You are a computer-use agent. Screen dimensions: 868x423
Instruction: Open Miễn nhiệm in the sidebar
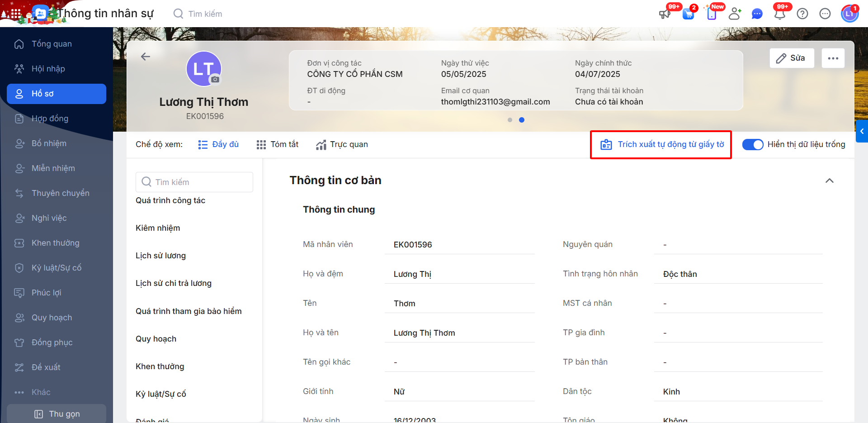pyautogui.click(x=57, y=168)
